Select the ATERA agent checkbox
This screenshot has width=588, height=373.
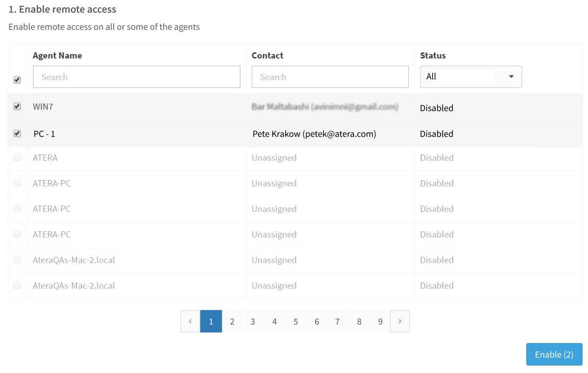tap(17, 158)
